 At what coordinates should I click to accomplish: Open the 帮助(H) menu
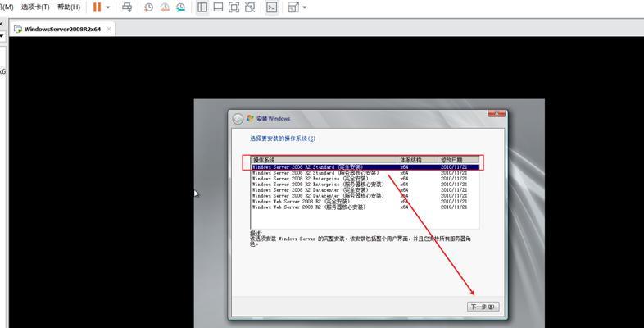69,7
